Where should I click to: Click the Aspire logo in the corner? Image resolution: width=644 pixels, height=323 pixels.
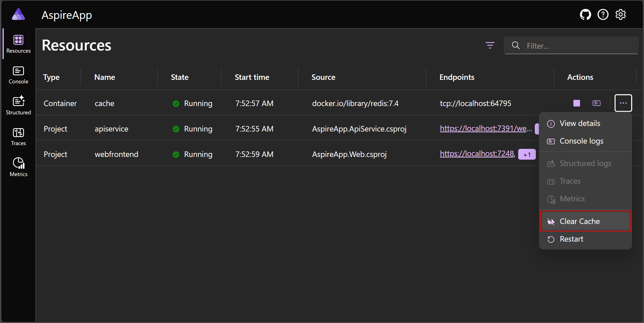pyautogui.click(x=18, y=14)
